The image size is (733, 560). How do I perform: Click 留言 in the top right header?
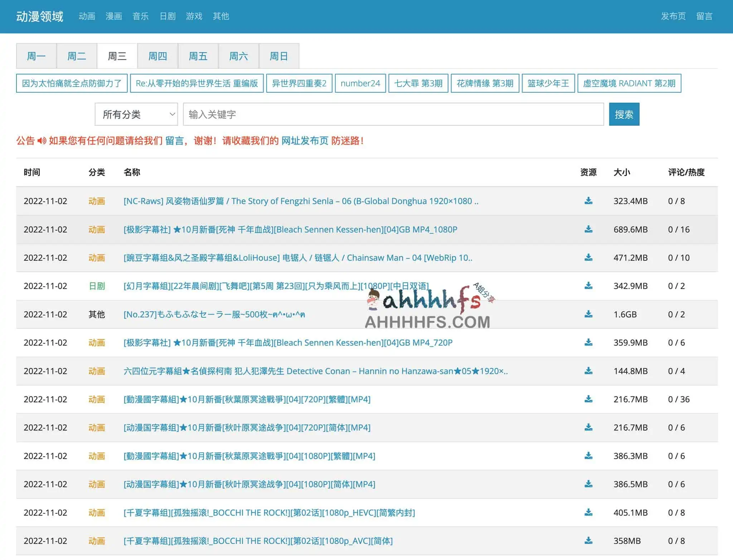coord(704,16)
